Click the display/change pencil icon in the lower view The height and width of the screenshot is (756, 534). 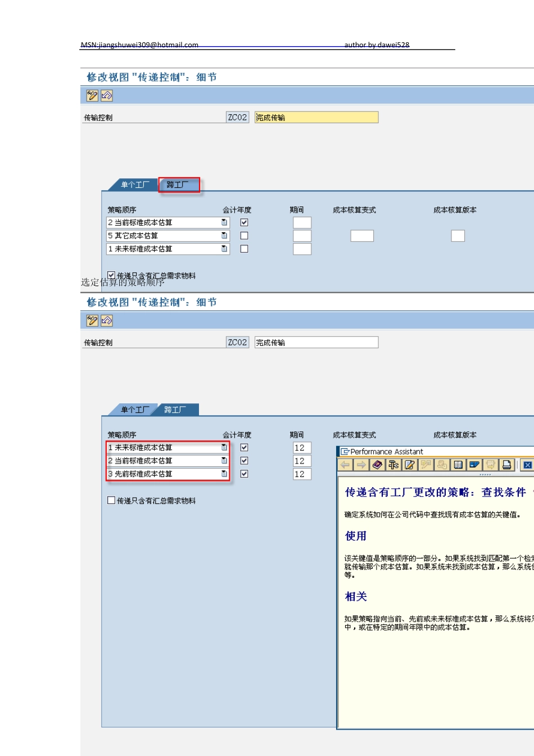coord(92,321)
